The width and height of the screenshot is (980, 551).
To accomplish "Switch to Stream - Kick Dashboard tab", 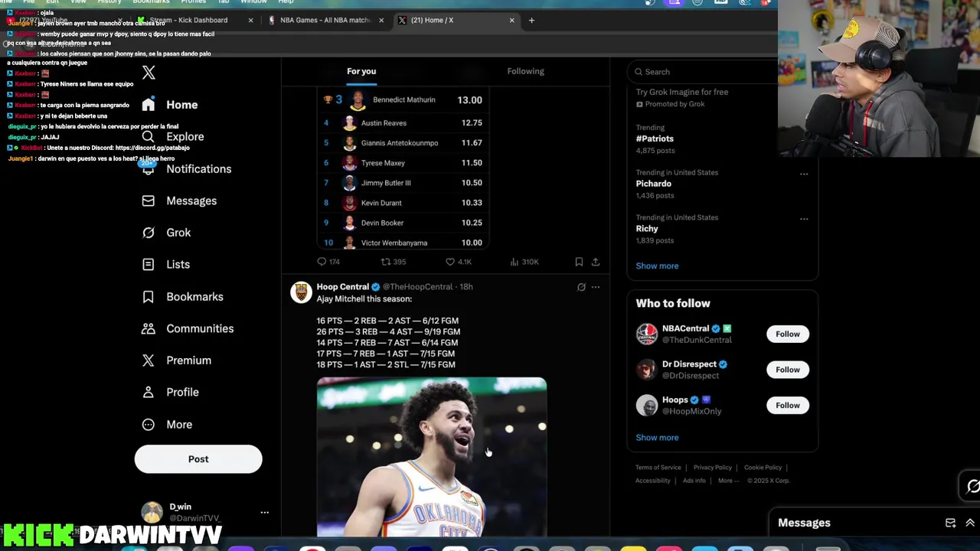I will coord(196,20).
